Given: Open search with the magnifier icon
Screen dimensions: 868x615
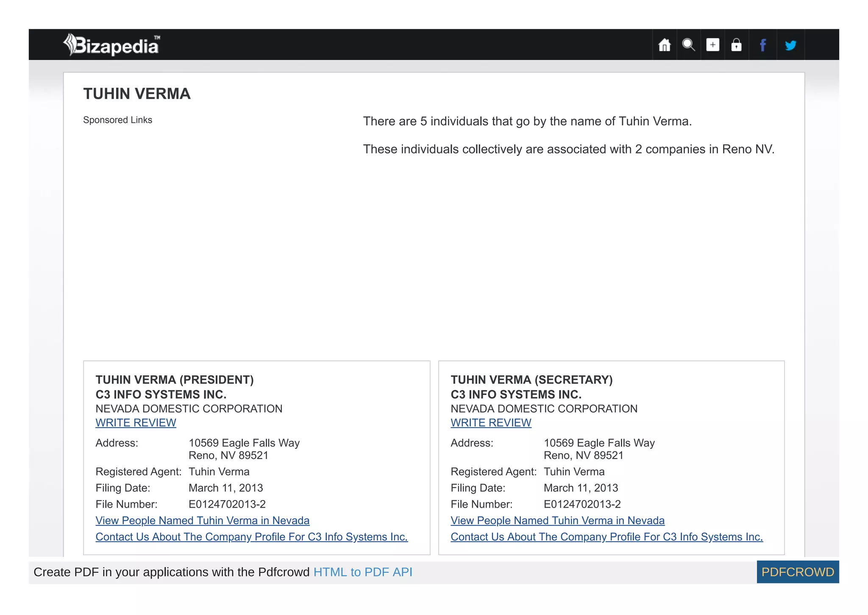Looking at the screenshot, I should (x=688, y=45).
